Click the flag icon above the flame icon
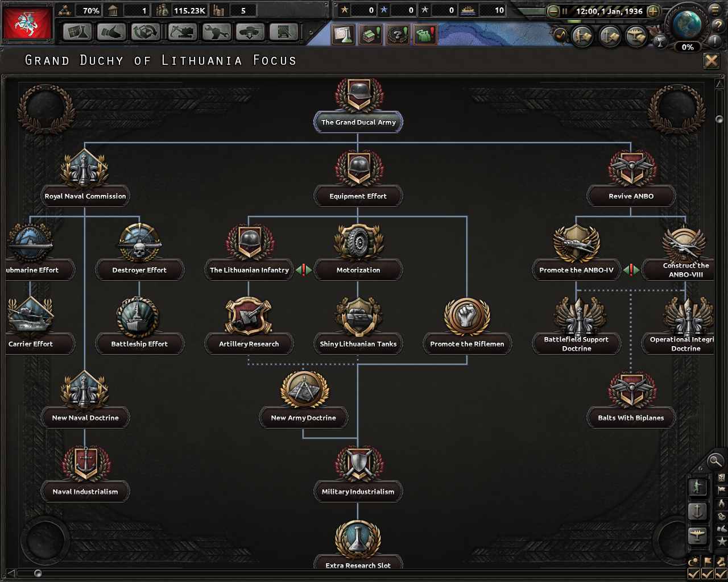This screenshot has width=728, height=582. click(722, 490)
